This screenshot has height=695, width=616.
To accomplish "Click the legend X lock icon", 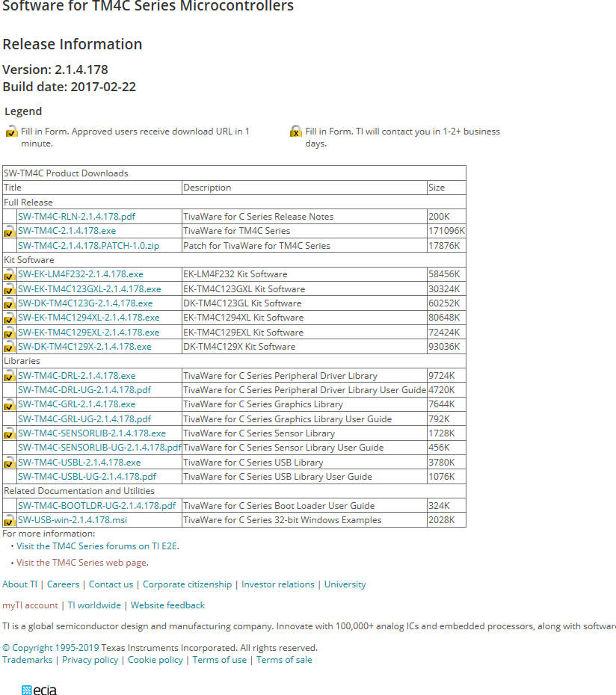I will pyautogui.click(x=295, y=132).
